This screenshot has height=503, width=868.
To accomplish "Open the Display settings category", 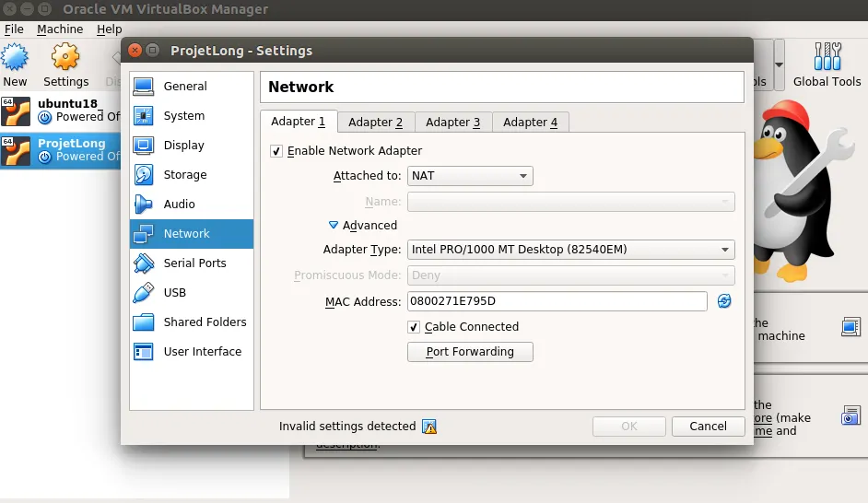I will click(191, 145).
